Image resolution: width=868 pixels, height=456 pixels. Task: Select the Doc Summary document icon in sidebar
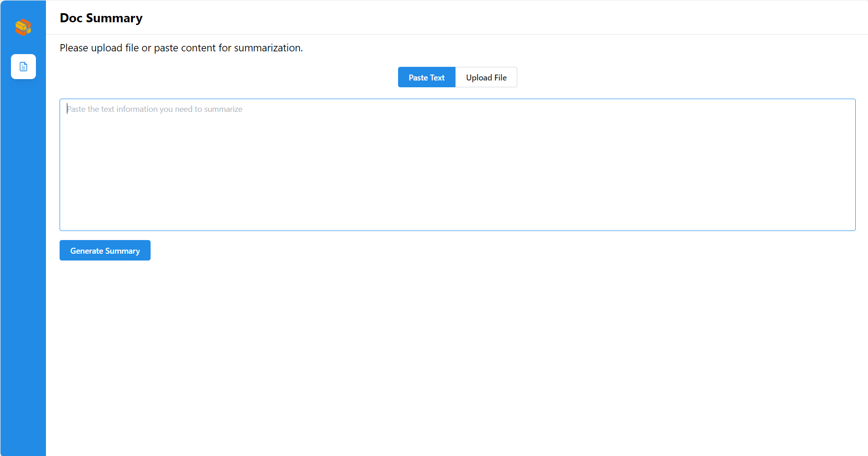coord(23,66)
